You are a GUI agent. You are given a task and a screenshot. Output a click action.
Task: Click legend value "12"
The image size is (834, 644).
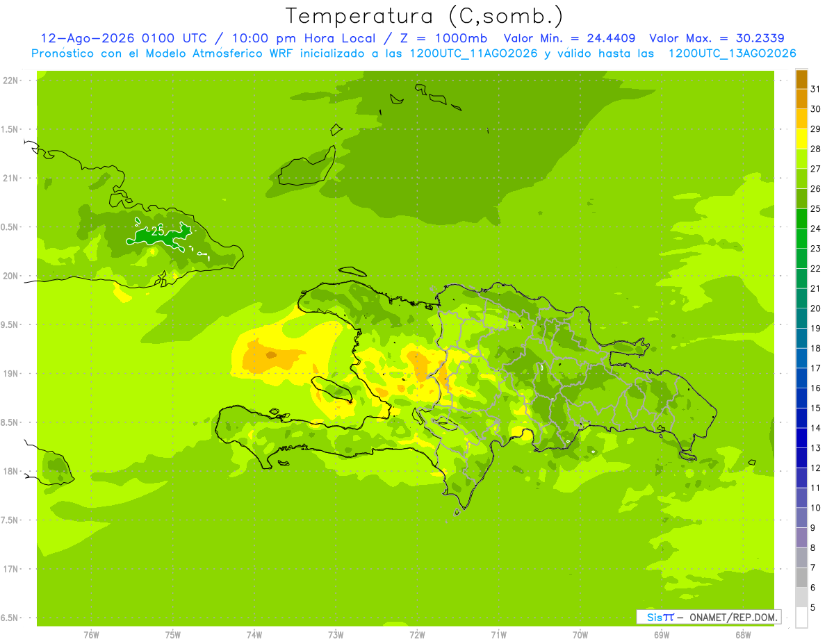(816, 468)
